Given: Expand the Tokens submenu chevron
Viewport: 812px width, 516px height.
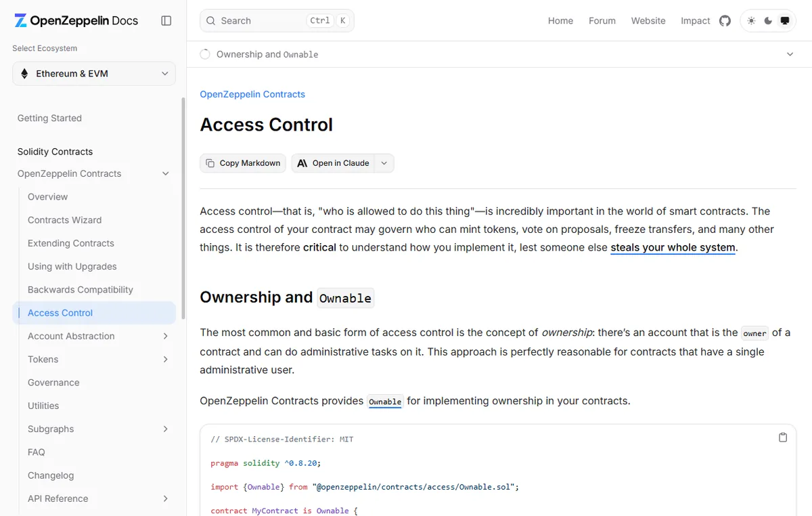Looking at the screenshot, I should point(166,360).
